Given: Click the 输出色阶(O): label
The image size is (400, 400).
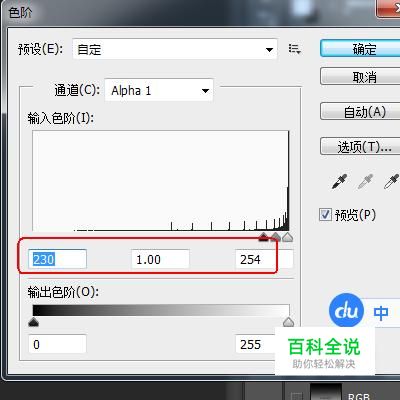Looking at the screenshot, I should [63, 292].
